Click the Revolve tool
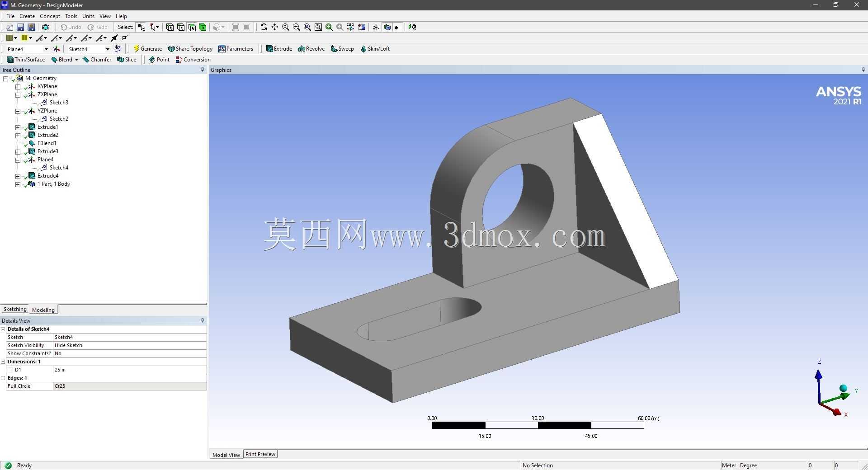 click(x=311, y=49)
